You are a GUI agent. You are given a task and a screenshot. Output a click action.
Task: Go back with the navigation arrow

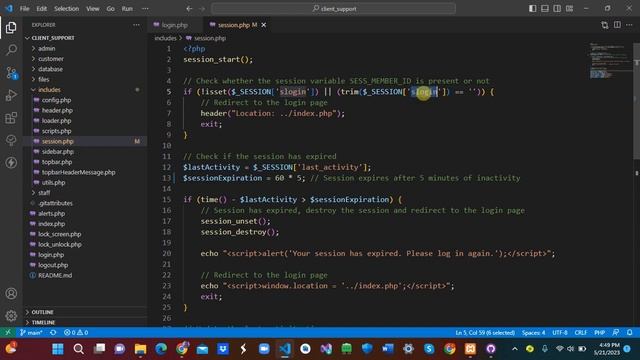click(x=189, y=9)
